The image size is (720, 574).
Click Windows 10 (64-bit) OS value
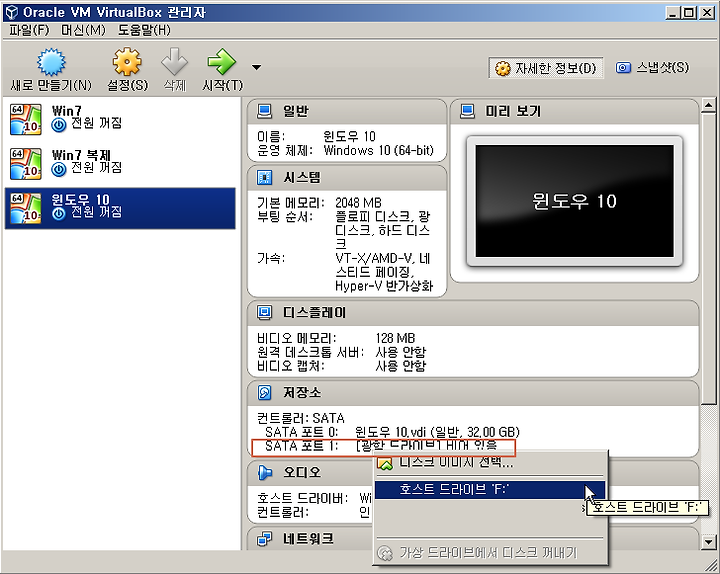click(378, 150)
